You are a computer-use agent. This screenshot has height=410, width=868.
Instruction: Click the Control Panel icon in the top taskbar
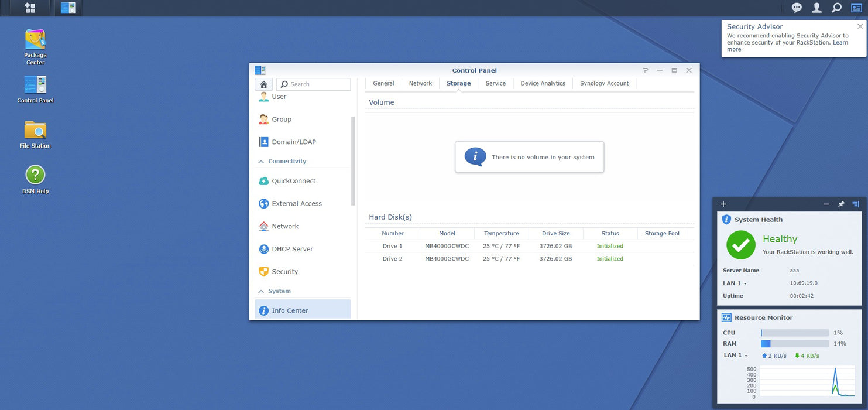click(x=68, y=8)
